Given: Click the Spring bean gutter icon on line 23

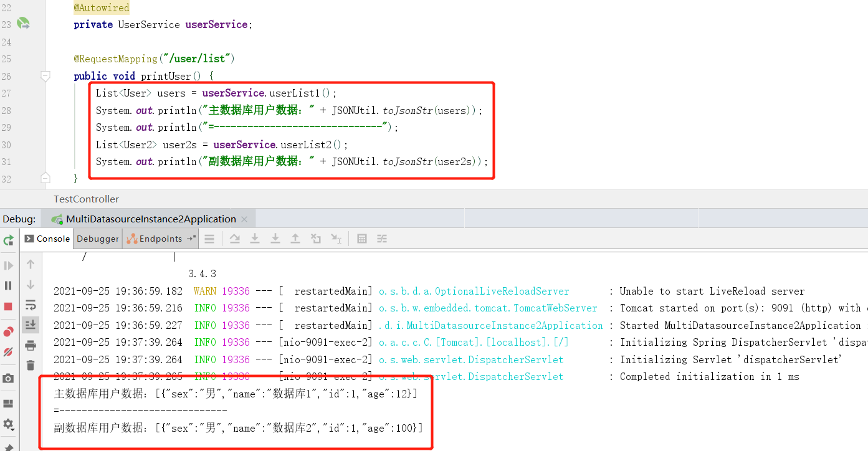Looking at the screenshot, I should click(23, 24).
